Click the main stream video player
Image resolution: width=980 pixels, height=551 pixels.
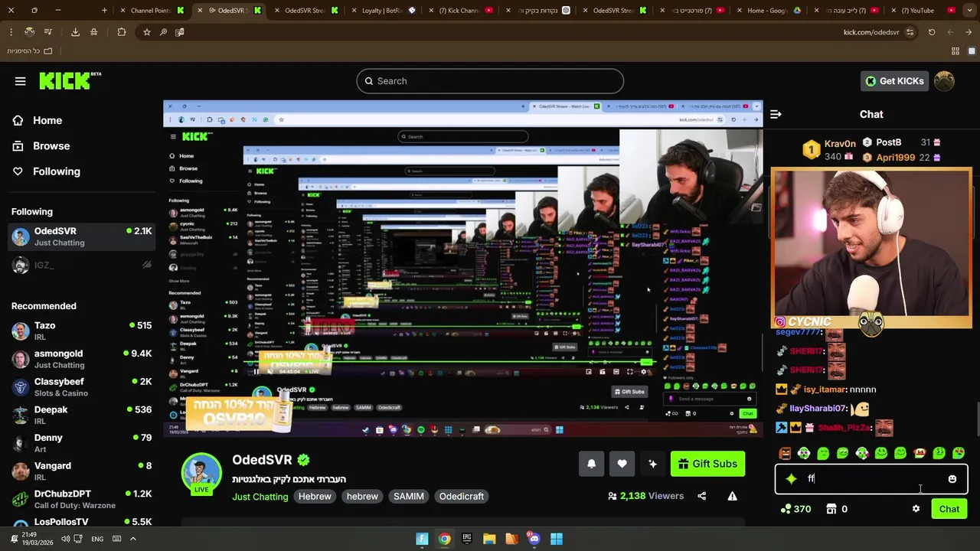point(463,269)
